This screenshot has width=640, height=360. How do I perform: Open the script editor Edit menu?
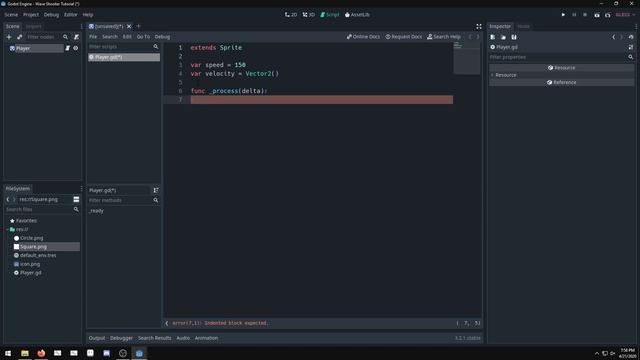click(127, 37)
